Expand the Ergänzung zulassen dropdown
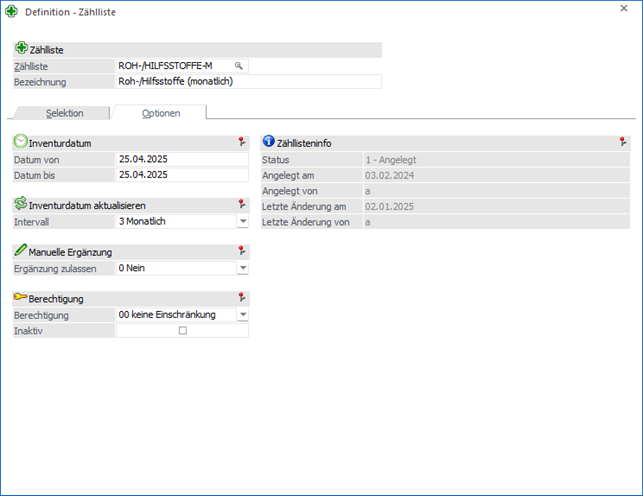 click(x=242, y=268)
